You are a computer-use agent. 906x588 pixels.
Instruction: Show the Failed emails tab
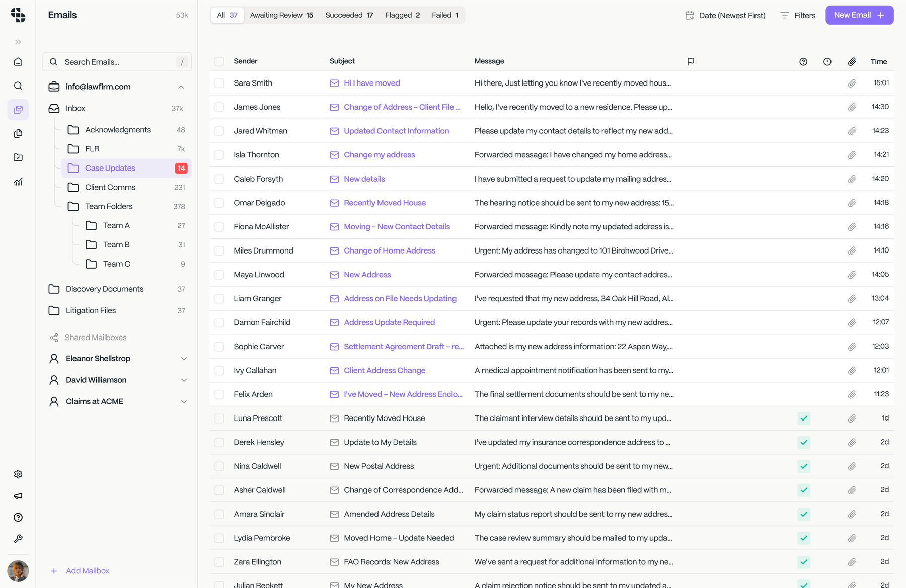445,15
